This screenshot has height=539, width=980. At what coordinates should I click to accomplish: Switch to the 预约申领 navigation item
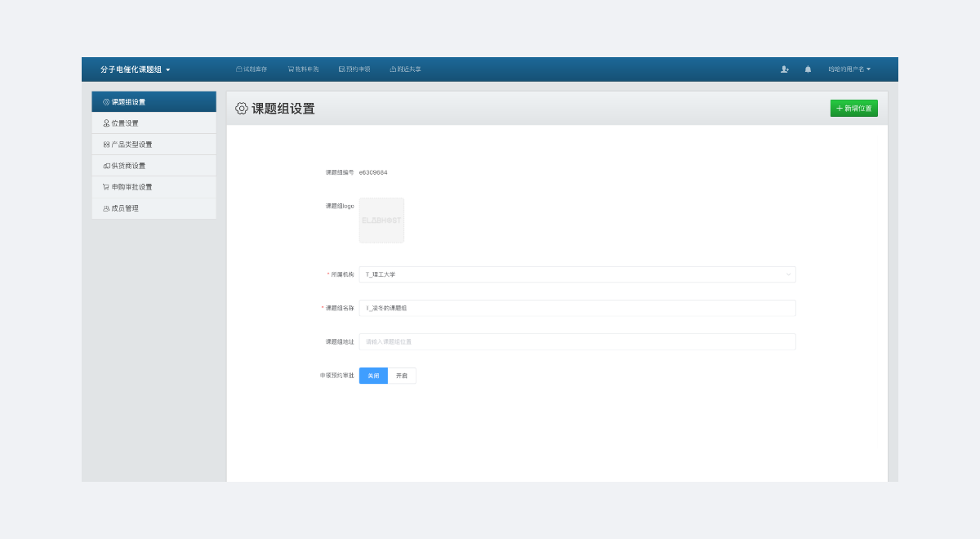(354, 69)
